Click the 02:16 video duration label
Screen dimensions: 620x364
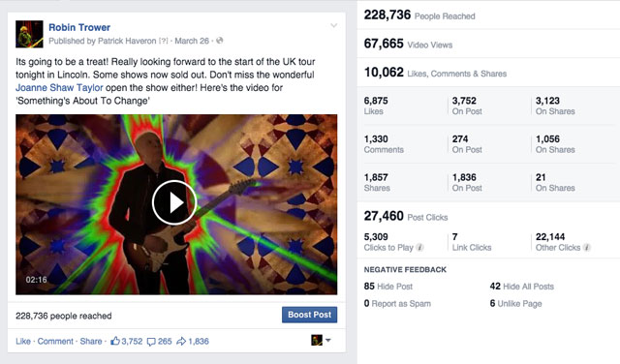coord(37,280)
